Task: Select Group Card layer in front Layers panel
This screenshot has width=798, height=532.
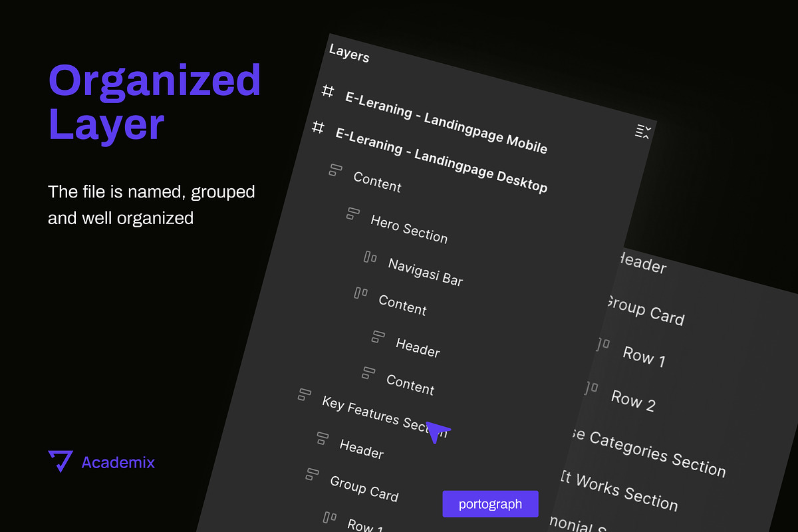Action: coord(364,489)
